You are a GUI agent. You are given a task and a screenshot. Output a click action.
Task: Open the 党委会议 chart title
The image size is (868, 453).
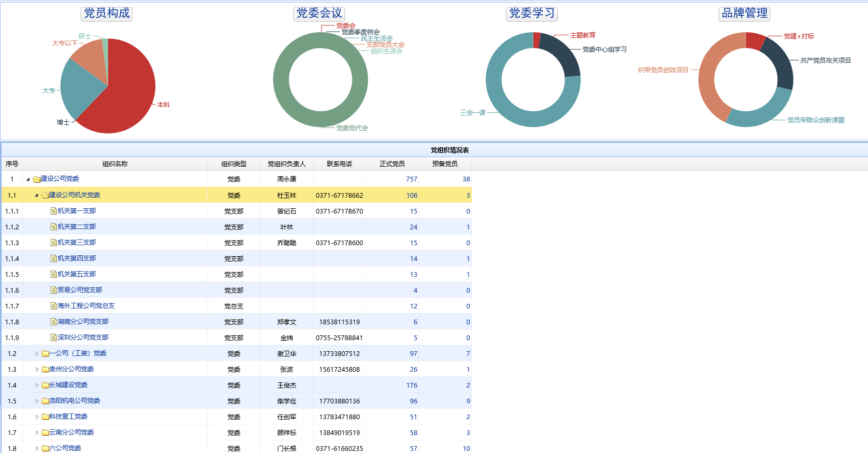(319, 13)
